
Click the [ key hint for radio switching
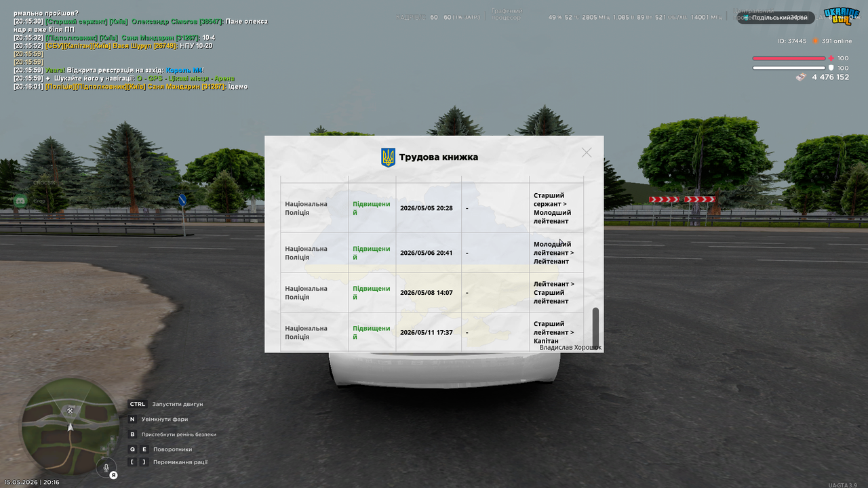click(x=132, y=462)
